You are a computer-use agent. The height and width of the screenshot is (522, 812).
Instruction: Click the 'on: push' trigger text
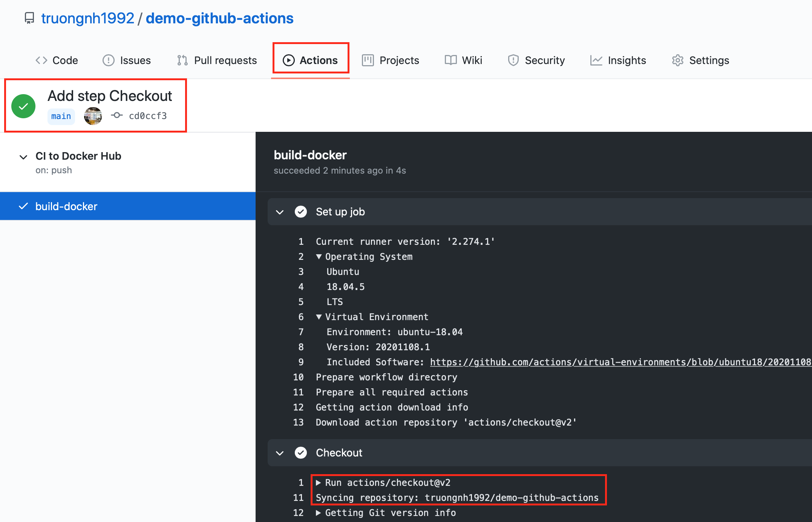(54, 170)
